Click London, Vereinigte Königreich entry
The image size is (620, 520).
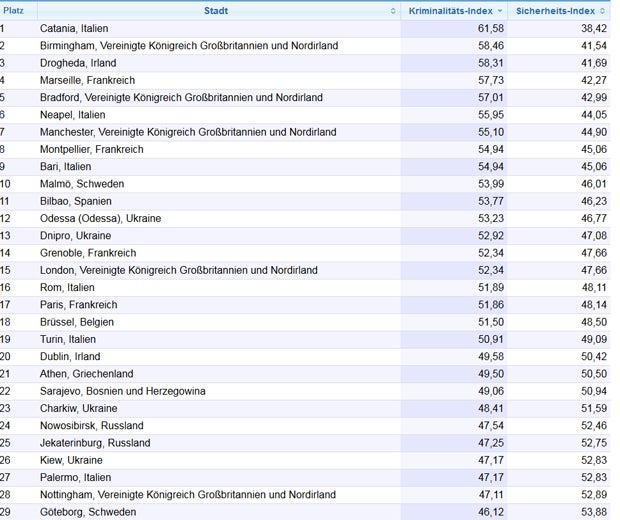(178, 270)
